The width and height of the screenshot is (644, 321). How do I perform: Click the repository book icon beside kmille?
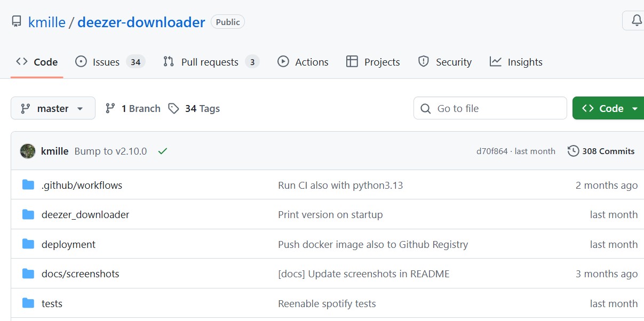tap(17, 22)
